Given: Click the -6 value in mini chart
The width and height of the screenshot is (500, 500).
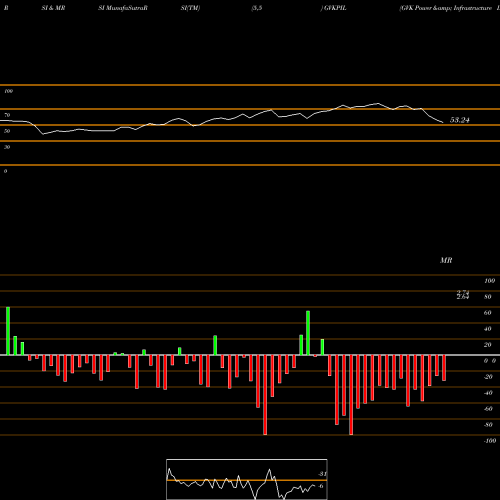Looking at the screenshot, I should (320, 486).
